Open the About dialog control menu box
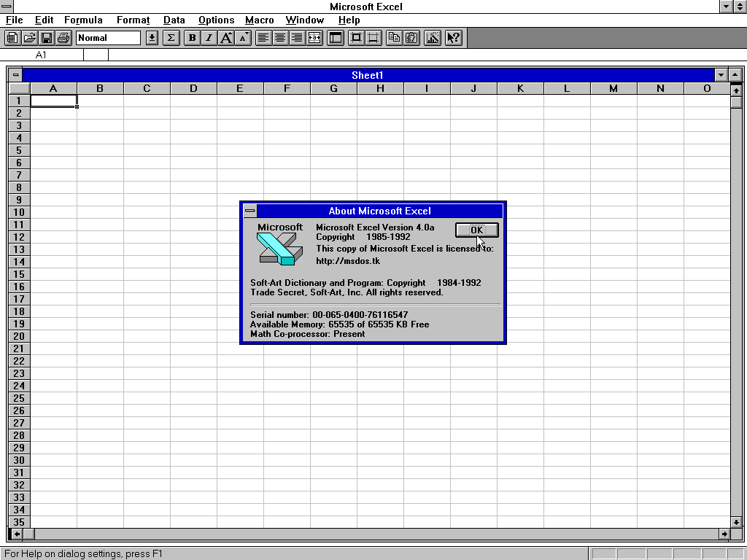 [x=250, y=211]
